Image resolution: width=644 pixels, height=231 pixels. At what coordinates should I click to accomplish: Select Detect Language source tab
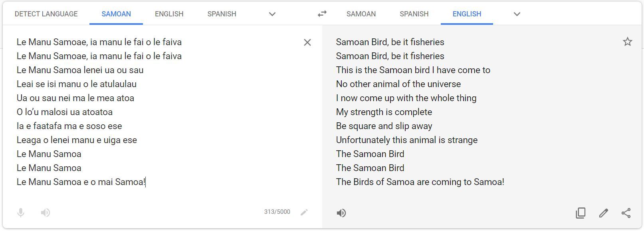(x=46, y=14)
